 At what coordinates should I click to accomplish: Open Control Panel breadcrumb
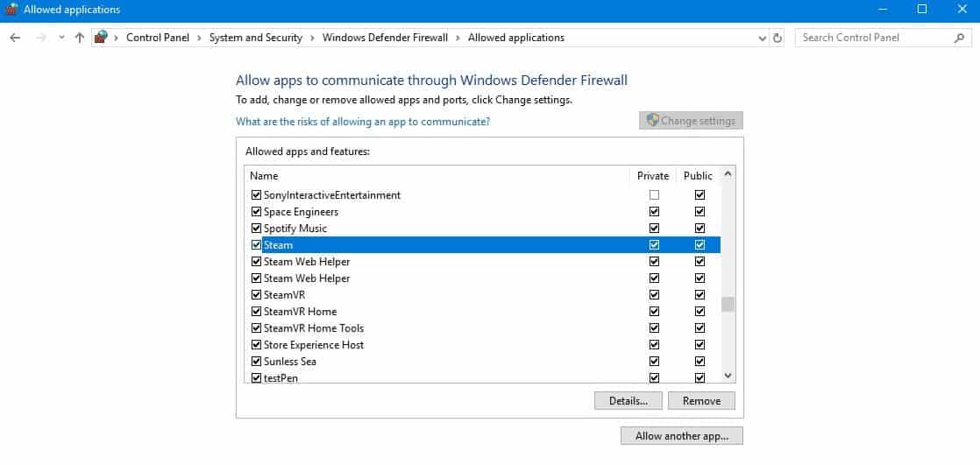click(x=158, y=38)
